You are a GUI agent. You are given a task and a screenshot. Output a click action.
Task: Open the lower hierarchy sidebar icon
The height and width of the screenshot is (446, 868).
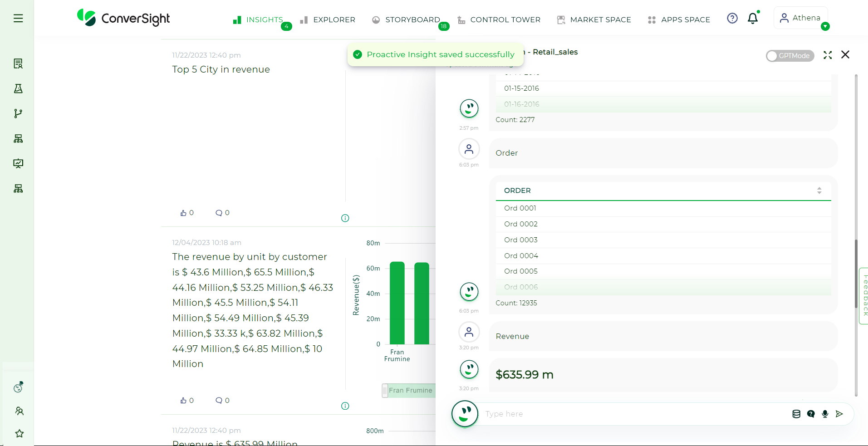(18, 188)
